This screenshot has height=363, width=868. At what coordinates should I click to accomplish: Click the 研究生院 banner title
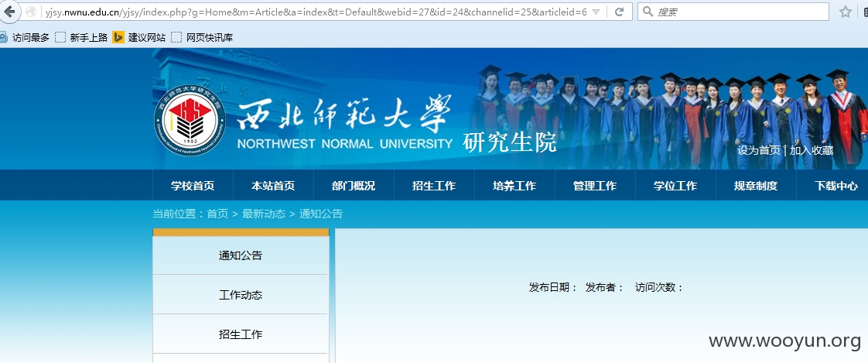pos(509,142)
